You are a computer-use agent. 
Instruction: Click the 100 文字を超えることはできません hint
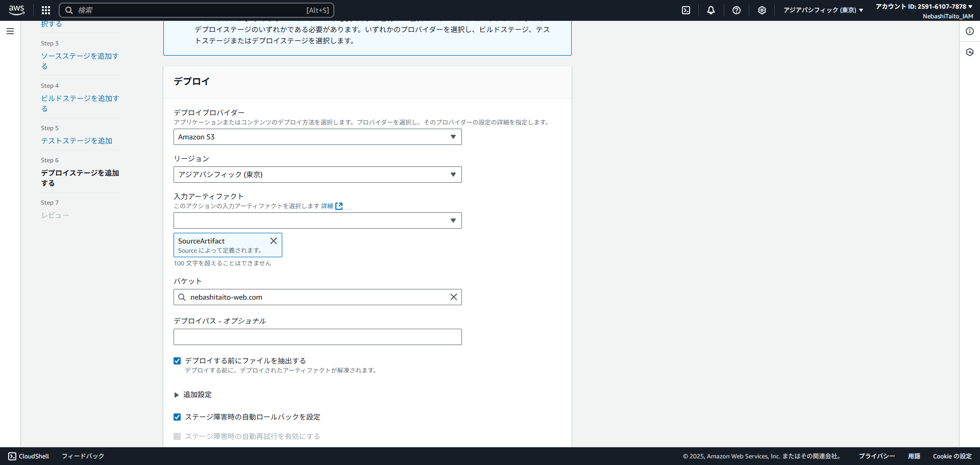(x=223, y=263)
